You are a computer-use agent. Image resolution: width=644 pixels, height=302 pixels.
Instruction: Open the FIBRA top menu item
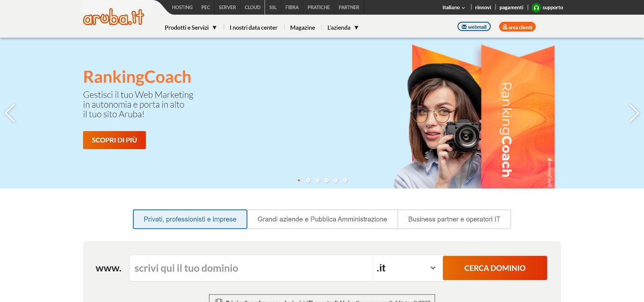tap(292, 8)
